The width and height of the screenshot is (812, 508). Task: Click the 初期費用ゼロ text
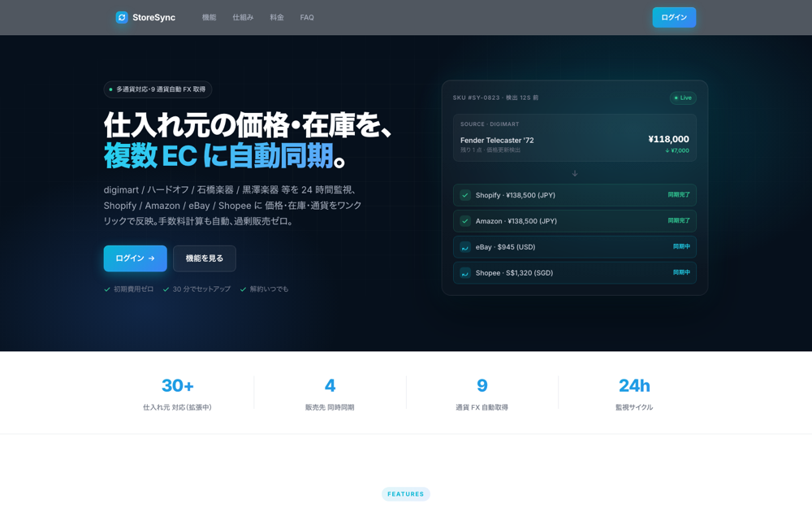[134, 289]
